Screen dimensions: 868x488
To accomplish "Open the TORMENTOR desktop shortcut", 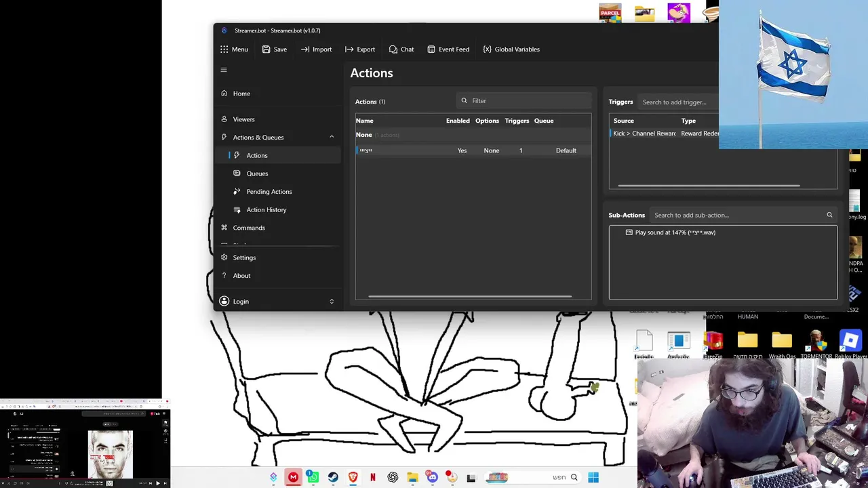I will pos(816,346).
